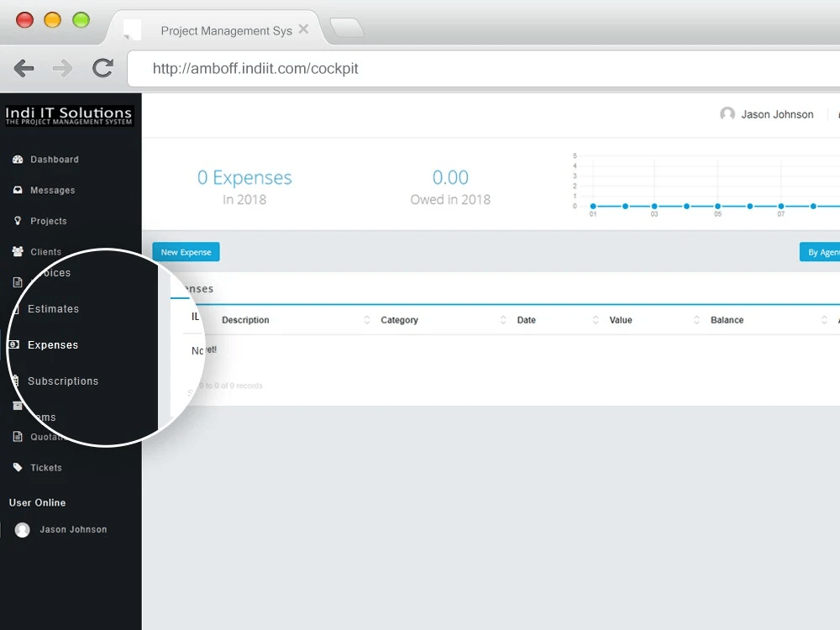
Task: Open Subscriptions in the sidebar
Action: click(63, 381)
